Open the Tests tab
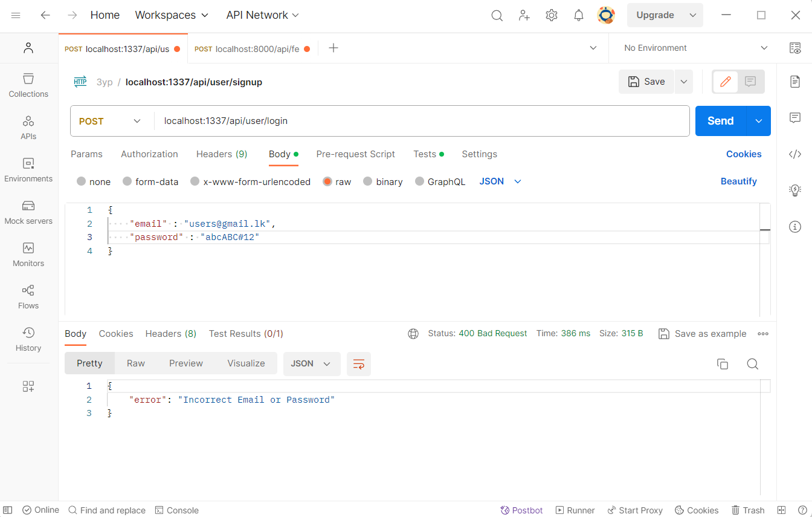The width and height of the screenshot is (812, 517). click(x=428, y=154)
